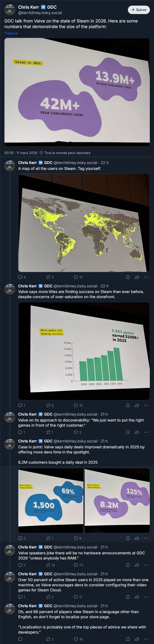
Task: Click the Suivre follow button
Action: [x=139, y=10]
